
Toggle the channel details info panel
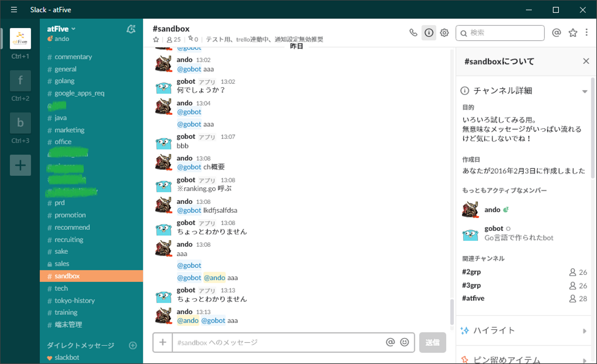[429, 32]
